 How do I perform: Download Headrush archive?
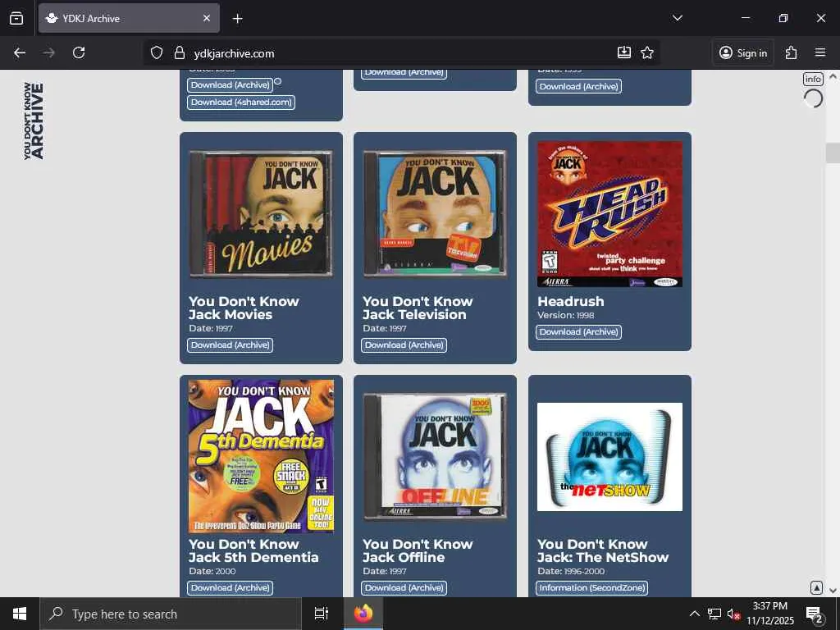pyautogui.click(x=579, y=331)
